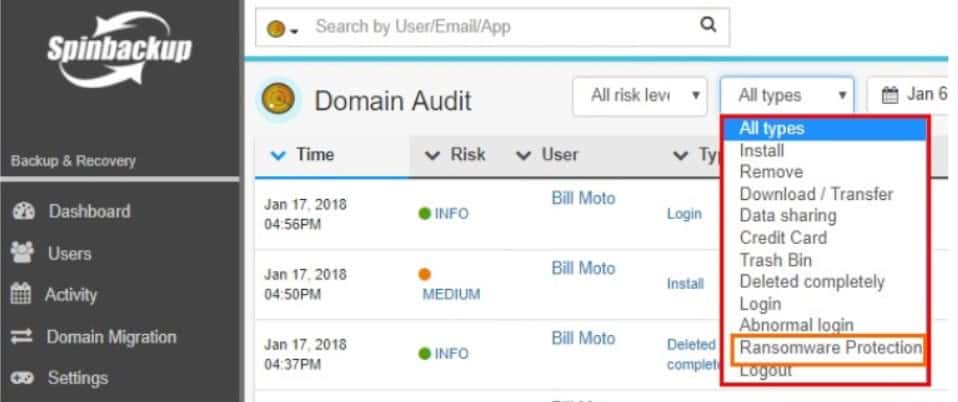Open Activity in the sidebar
This screenshot has height=402, width=958.
pyautogui.click(x=71, y=295)
